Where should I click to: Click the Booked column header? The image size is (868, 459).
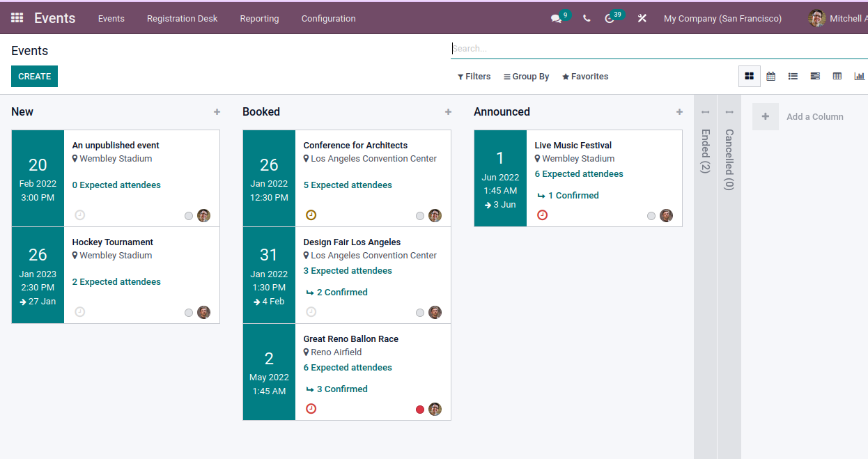[261, 111]
